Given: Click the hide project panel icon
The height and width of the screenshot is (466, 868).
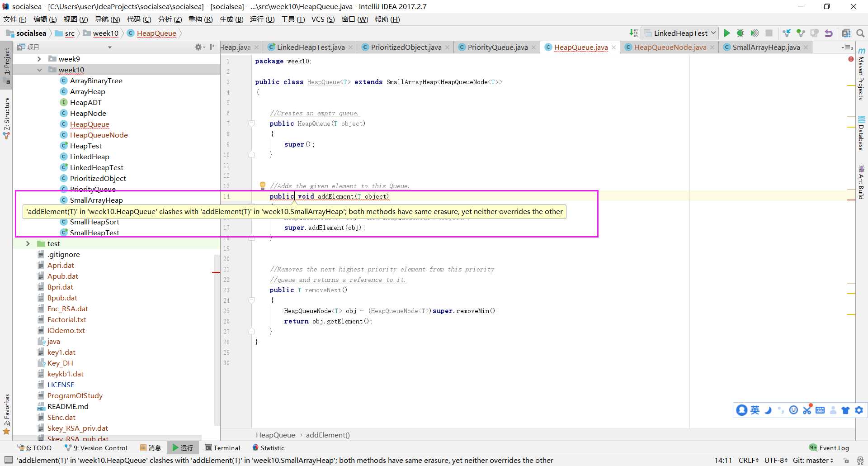Looking at the screenshot, I should pos(213,47).
